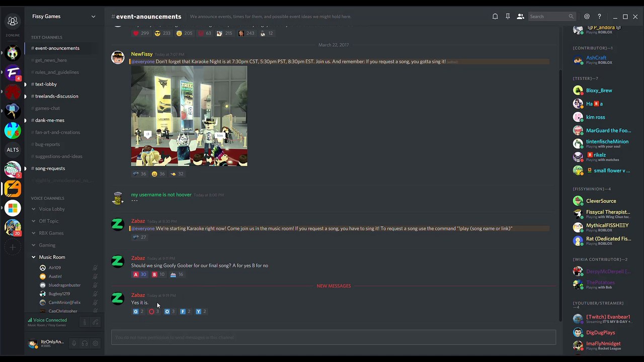Open user settings gear icon

(96, 343)
